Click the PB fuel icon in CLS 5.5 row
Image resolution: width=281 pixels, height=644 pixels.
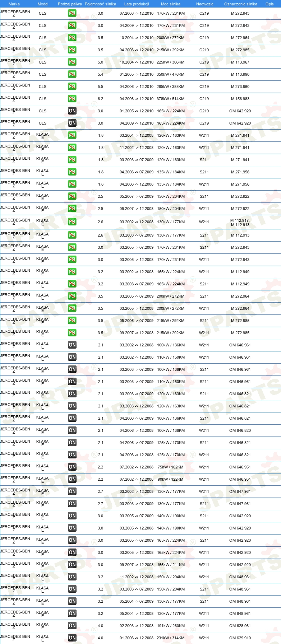pyautogui.click(x=72, y=87)
